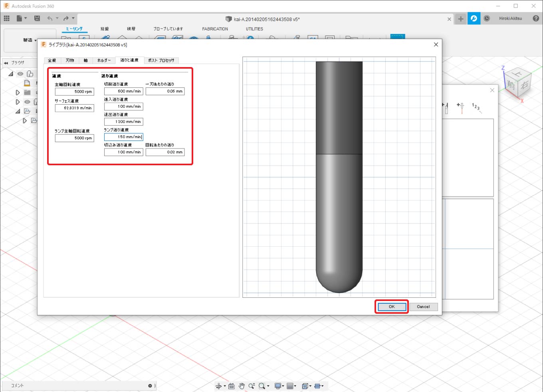Click the blue extensions wrench icon

pos(474,18)
